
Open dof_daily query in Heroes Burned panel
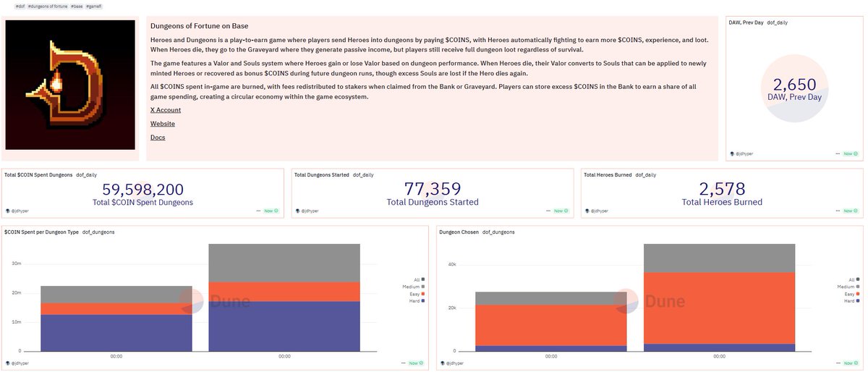(646, 174)
